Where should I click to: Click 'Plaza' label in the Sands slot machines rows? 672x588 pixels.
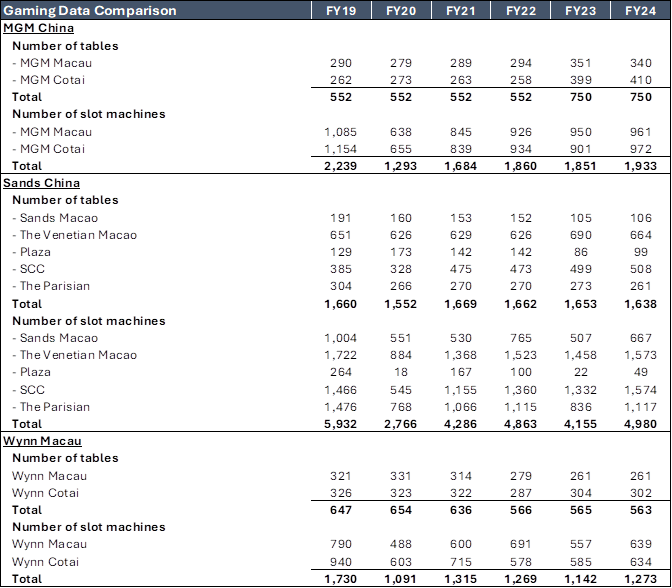tap(35, 372)
